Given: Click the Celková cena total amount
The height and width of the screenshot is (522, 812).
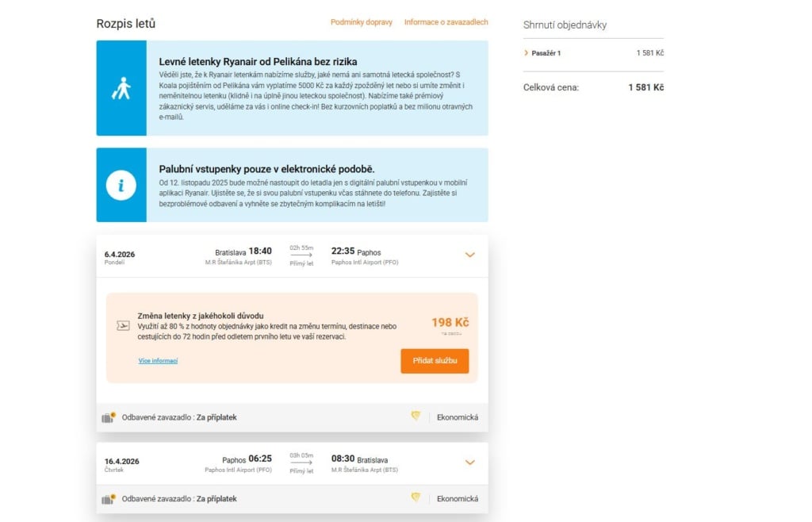Looking at the screenshot, I should [645, 87].
